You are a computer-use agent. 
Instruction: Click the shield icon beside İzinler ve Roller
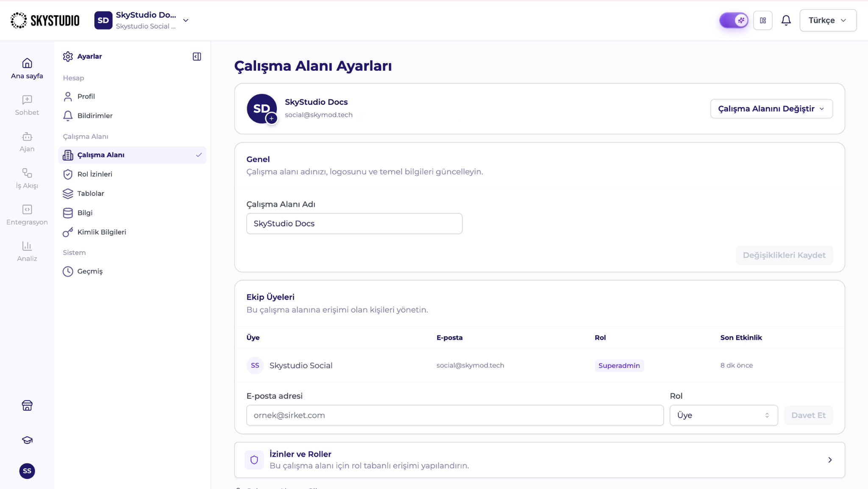point(254,460)
